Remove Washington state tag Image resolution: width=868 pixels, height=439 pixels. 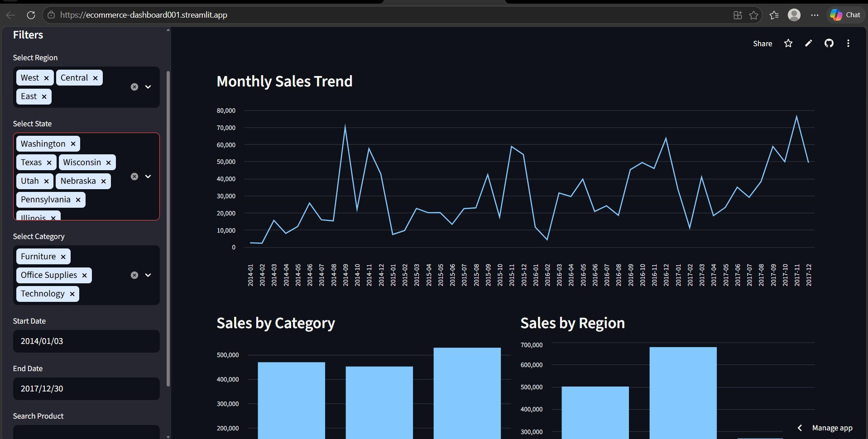click(x=73, y=144)
